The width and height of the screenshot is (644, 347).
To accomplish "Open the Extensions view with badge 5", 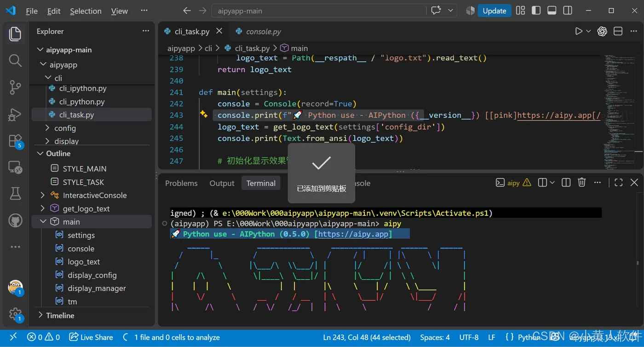I will (15, 141).
